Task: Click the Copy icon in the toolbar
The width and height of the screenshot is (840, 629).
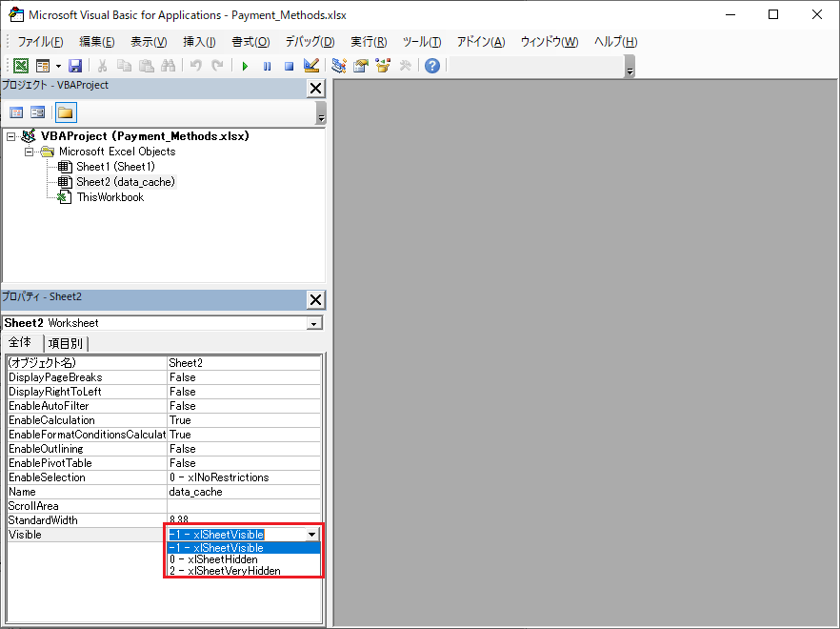Action: click(124, 66)
